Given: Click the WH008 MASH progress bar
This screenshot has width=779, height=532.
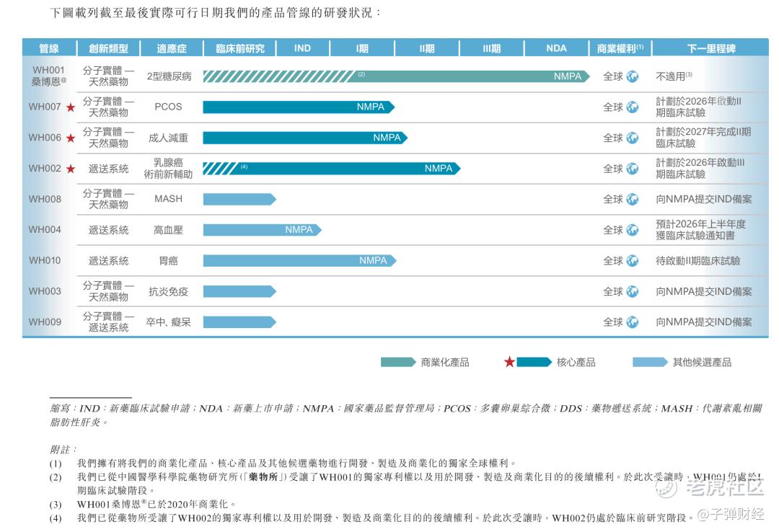Looking at the screenshot, I should pyautogui.click(x=239, y=199).
